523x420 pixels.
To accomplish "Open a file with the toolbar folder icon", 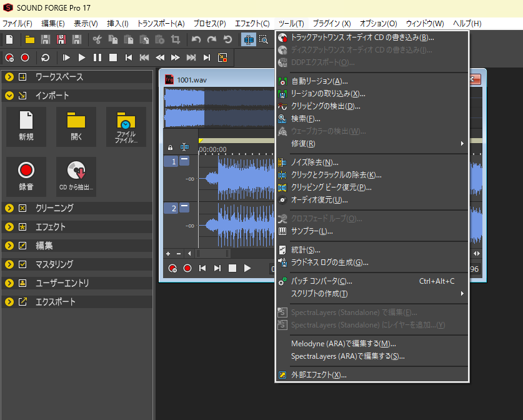I will (x=30, y=40).
